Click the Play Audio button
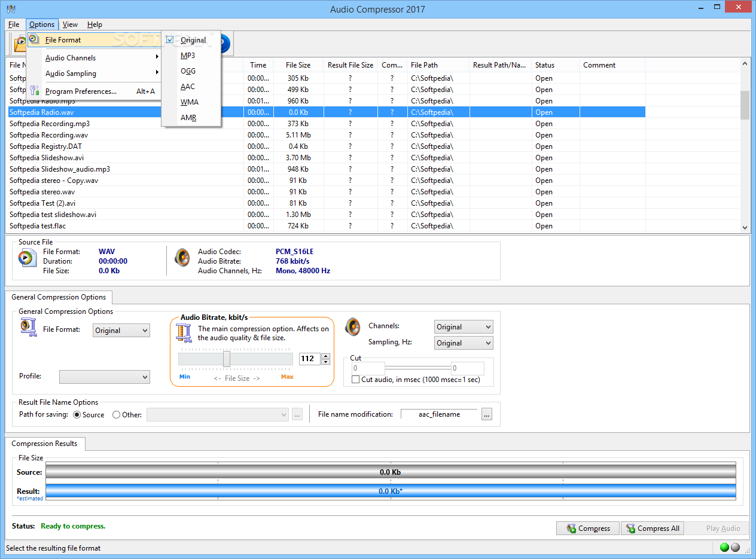The height and width of the screenshot is (559, 756). 717,529
